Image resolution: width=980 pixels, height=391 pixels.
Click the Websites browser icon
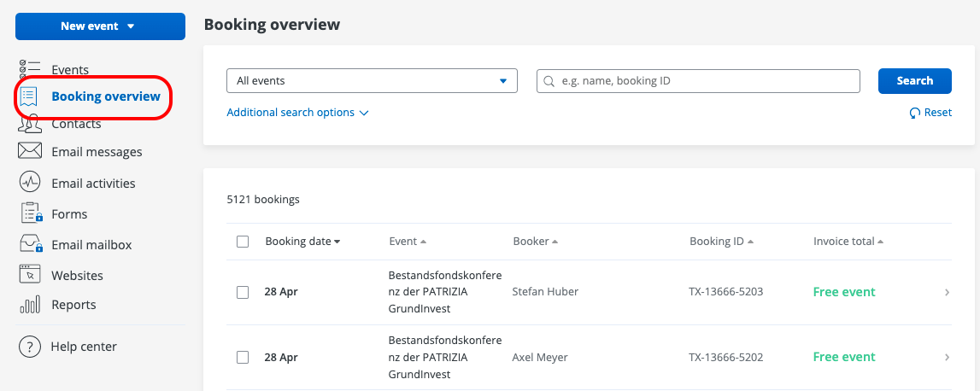click(30, 275)
